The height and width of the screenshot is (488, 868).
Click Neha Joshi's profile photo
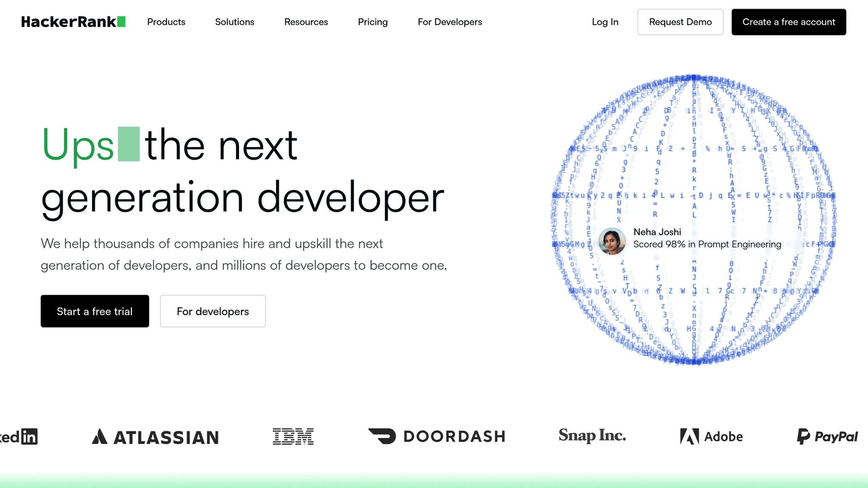(x=612, y=241)
